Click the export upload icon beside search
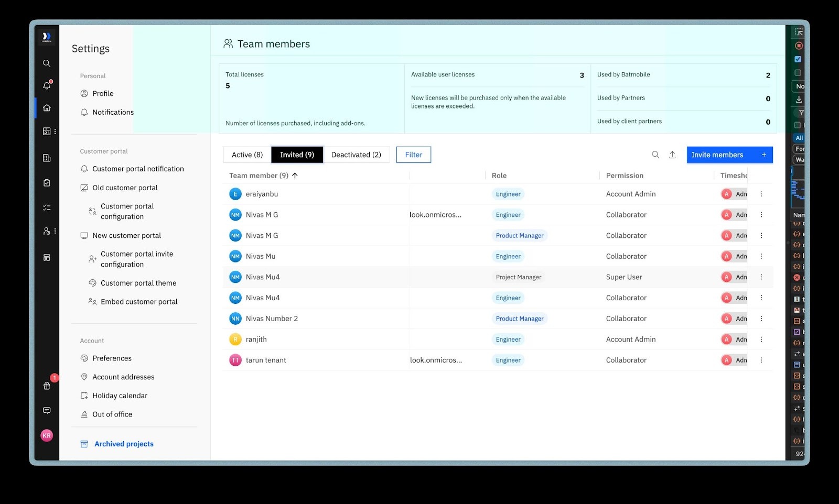The image size is (839, 504). pyautogui.click(x=672, y=155)
